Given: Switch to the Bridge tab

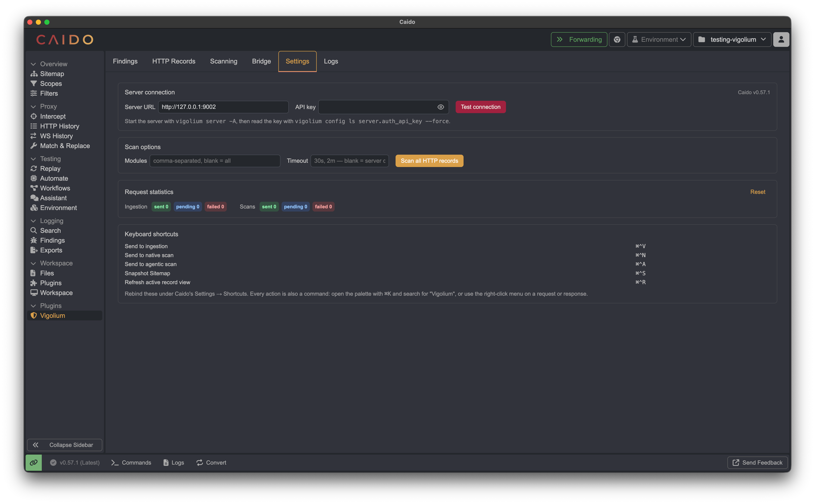Looking at the screenshot, I should 262,61.
